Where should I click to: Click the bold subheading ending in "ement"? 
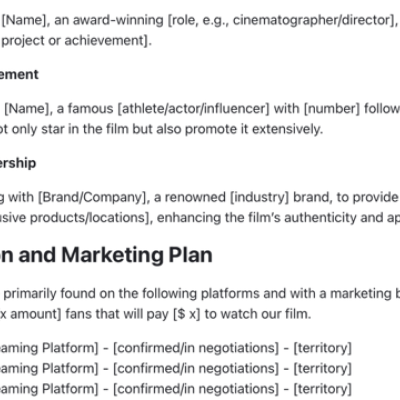pyautogui.click(x=19, y=74)
